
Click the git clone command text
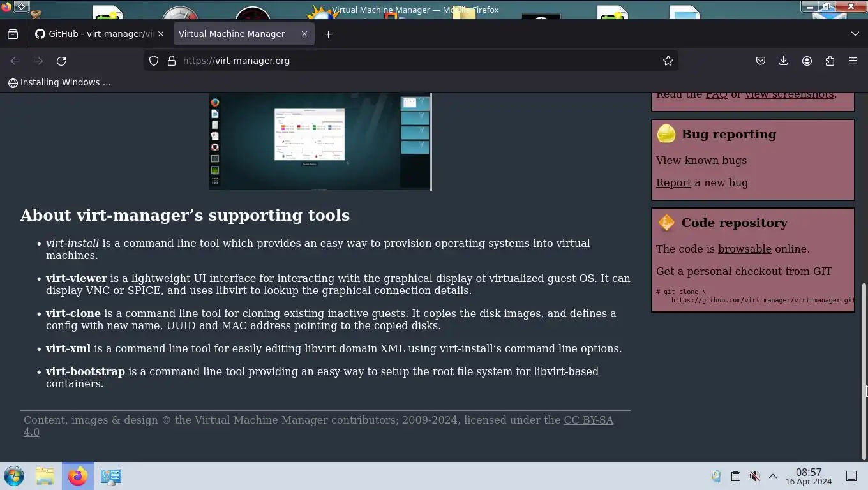tap(755, 296)
